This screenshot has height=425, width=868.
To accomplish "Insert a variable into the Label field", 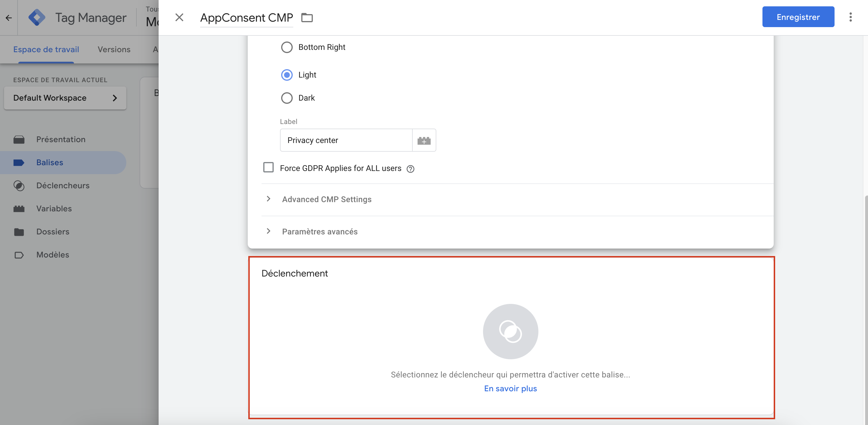I will [x=424, y=140].
